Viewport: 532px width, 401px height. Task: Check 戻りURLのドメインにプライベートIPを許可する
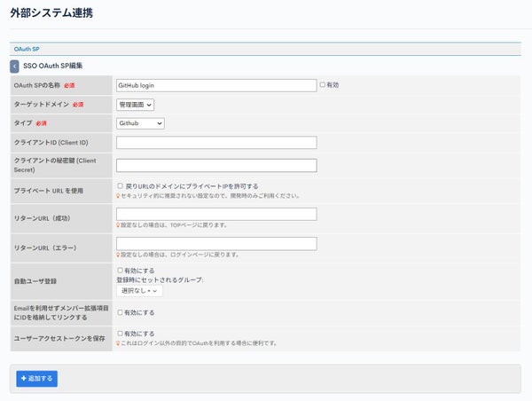pos(120,185)
